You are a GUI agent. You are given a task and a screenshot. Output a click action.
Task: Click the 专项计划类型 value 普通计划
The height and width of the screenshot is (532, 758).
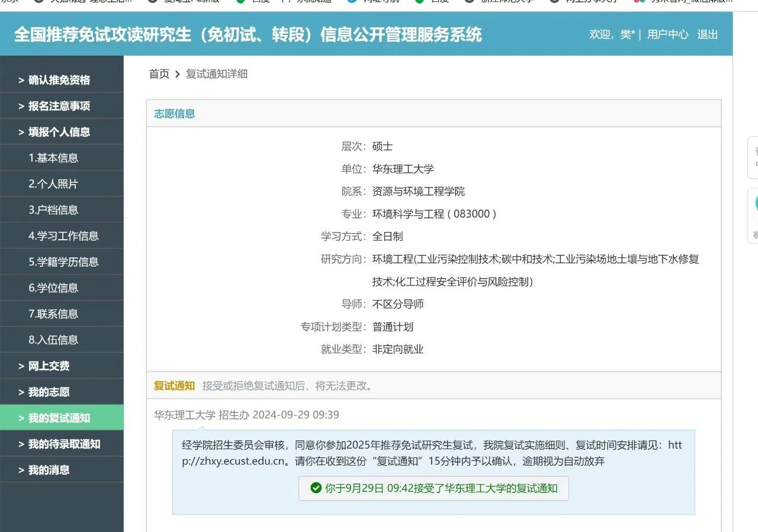393,327
